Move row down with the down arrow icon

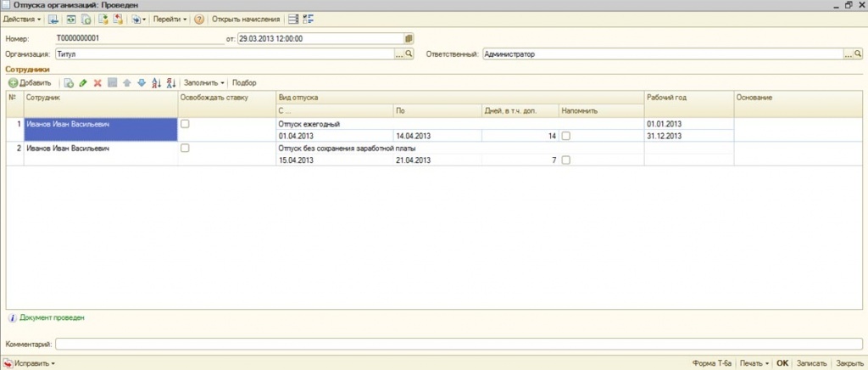[x=142, y=83]
